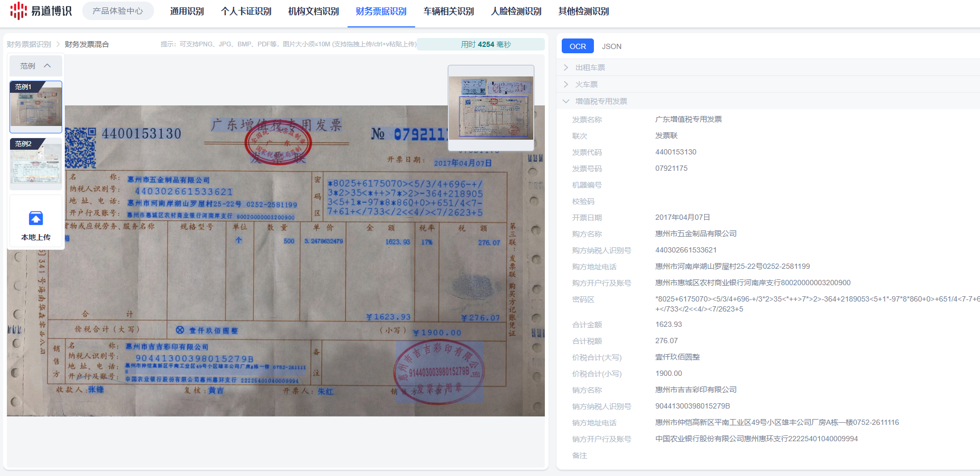Click the 财务票据识别 breadcrumb link

[x=29, y=44]
